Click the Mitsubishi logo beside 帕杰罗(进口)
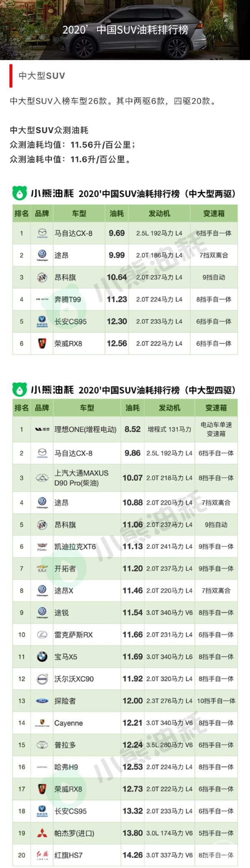The image size is (250, 868). click(x=42, y=833)
